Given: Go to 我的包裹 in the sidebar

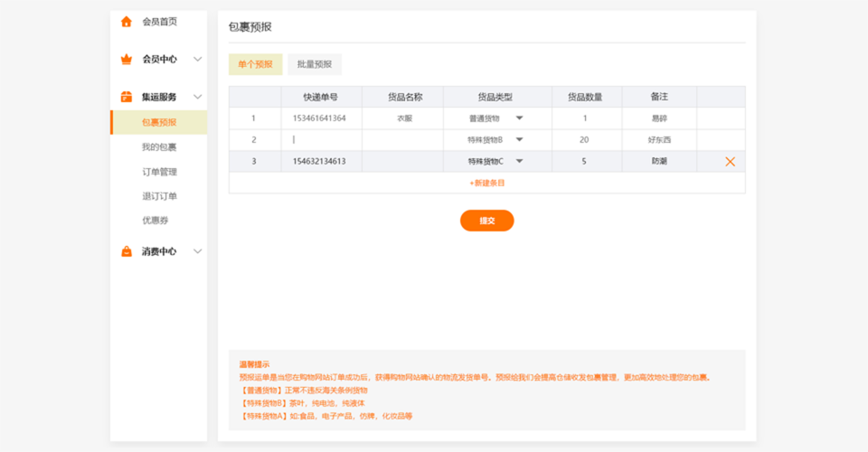Looking at the screenshot, I should pyautogui.click(x=159, y=147).
